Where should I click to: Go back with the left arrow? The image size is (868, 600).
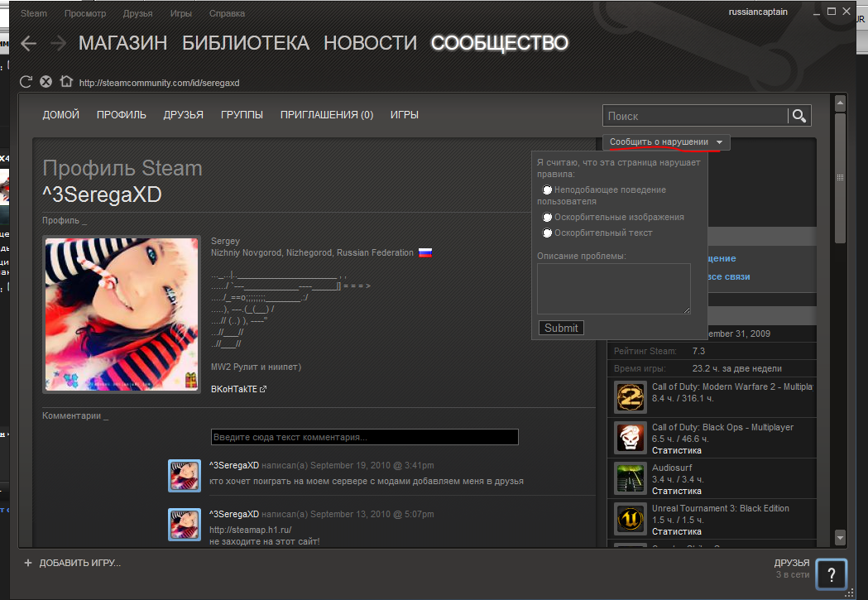[x=29, y=43]
